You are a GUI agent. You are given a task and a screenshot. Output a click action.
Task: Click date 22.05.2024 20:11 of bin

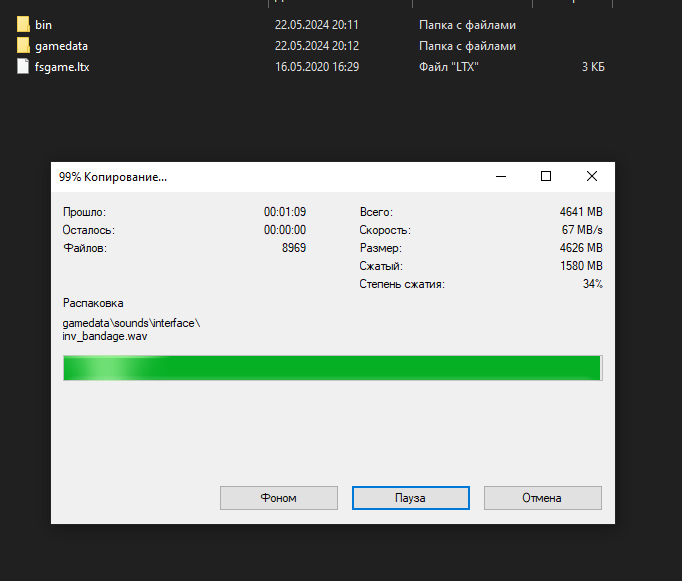(x=317, y=25)
